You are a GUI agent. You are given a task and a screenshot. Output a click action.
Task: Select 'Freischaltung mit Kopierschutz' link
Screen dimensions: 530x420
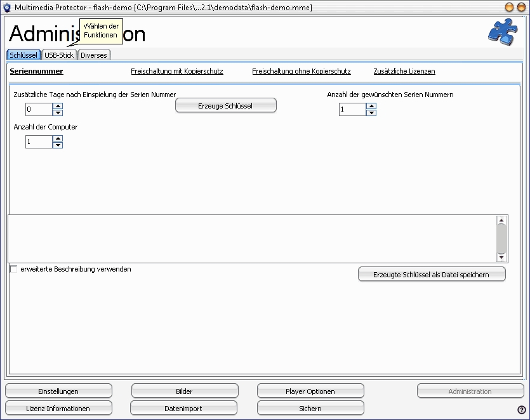coord(176,72)
